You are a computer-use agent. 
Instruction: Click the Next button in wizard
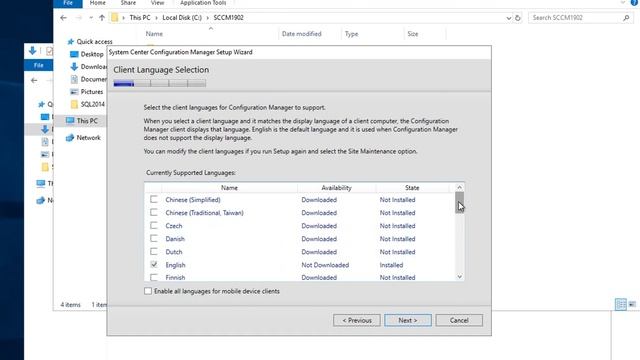(408, 320)
